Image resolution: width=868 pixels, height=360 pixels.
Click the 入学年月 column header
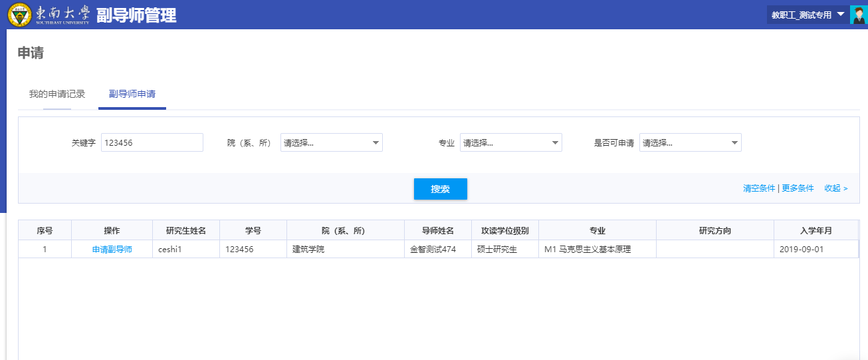(815, 230)
